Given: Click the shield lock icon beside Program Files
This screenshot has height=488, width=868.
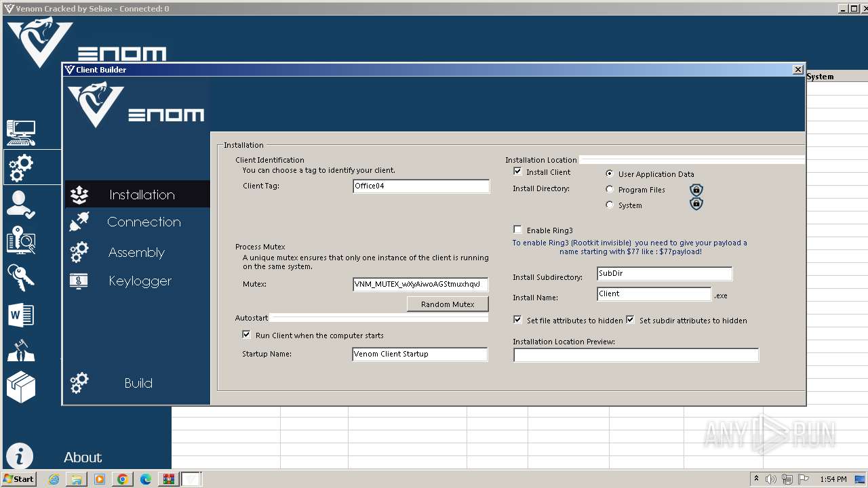Looking at the screenshot, I should 696,190.
